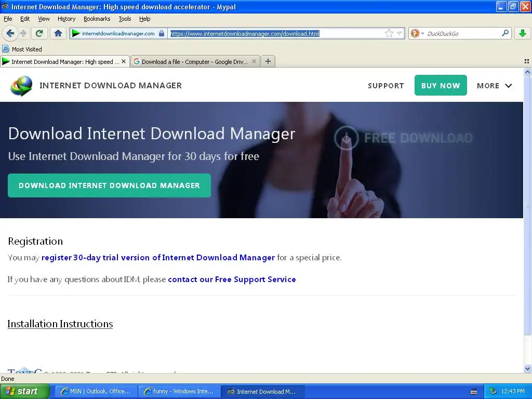Click the Done status bar text
Image resolution: width=532 pixels, height=399 pixels.
7,379
